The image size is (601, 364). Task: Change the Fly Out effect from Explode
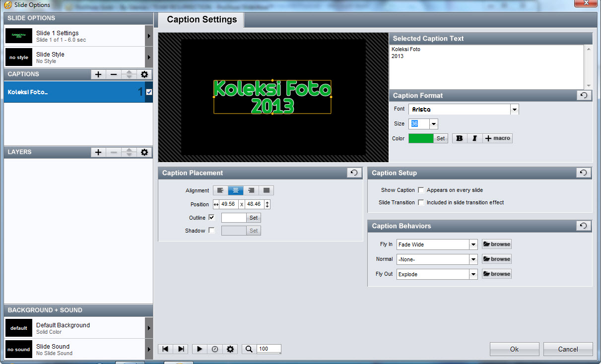pyautogui.click(x=473, y=274)
